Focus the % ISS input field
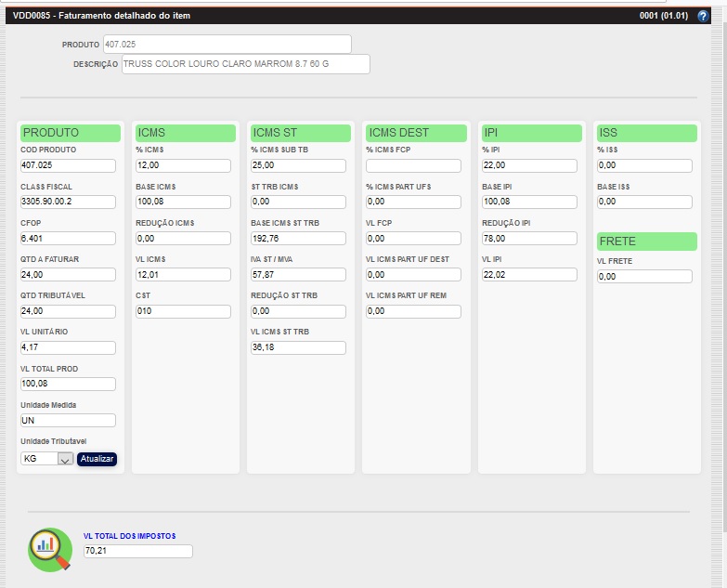The height and width of the screenshot is (588, 727). point(644,165)
